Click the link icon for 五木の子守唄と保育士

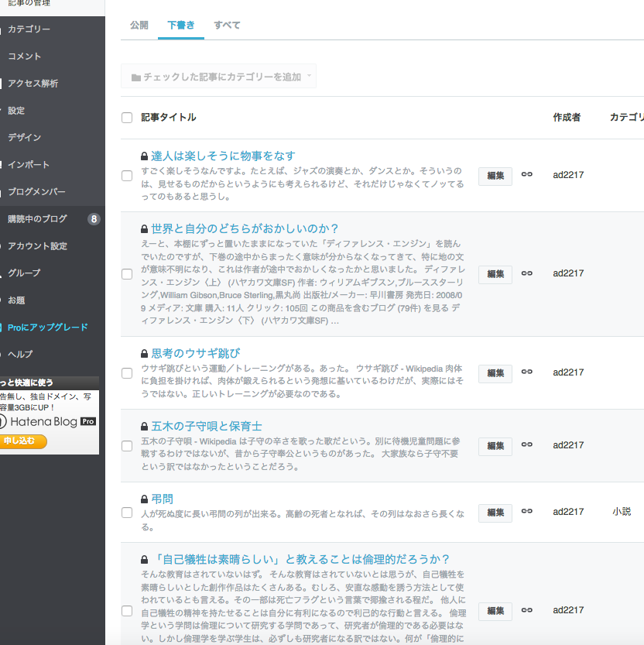(527, 444)
